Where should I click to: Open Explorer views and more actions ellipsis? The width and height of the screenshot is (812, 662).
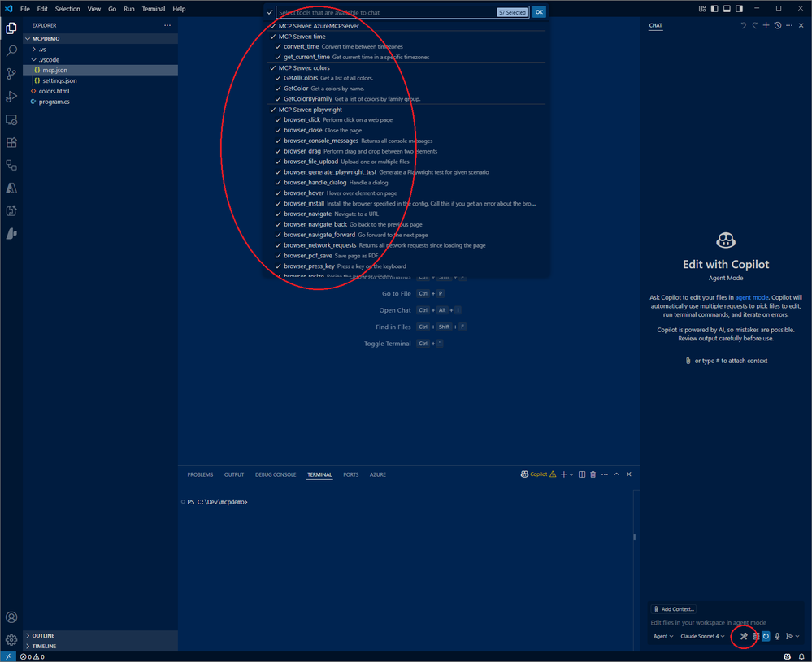pyautogui.click(x=167, y=25)
